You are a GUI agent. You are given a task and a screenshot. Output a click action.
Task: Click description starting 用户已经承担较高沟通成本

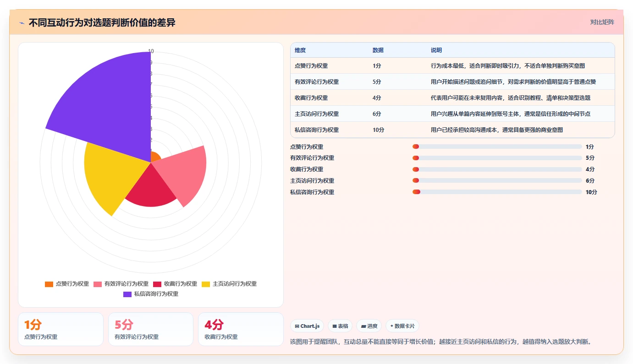click(x=497, y=130)
